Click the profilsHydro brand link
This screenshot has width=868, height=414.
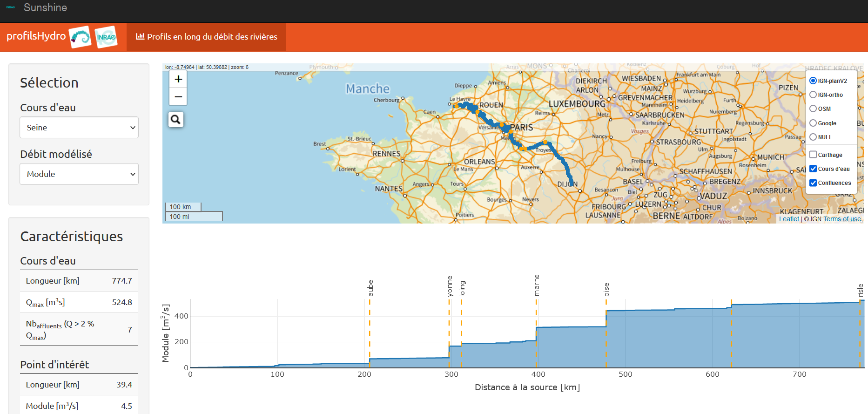coord(36,36)
